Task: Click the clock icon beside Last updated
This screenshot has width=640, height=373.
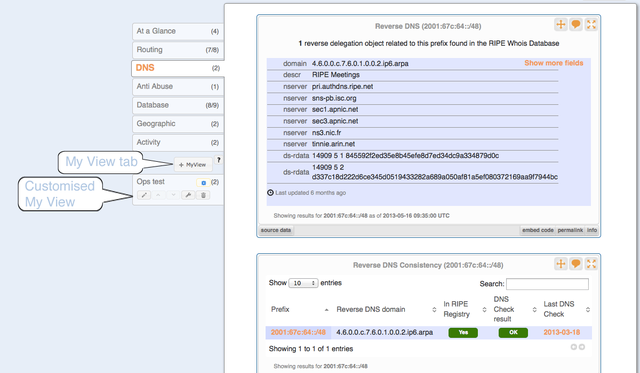Action: coord(270,193)
